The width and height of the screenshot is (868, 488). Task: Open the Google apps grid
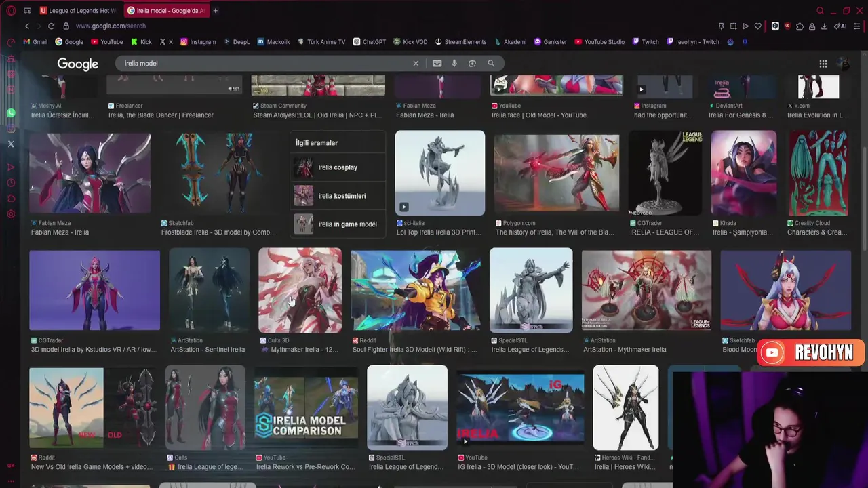823,64
